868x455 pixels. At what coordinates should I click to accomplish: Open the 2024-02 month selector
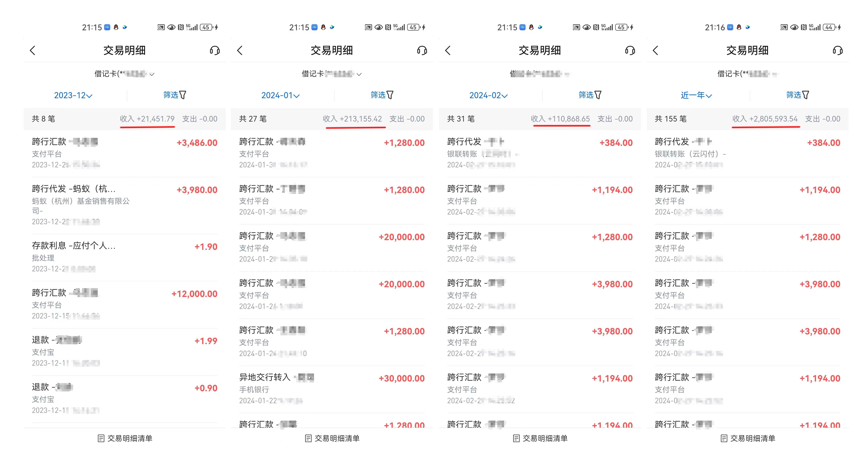tap(488, 95)
